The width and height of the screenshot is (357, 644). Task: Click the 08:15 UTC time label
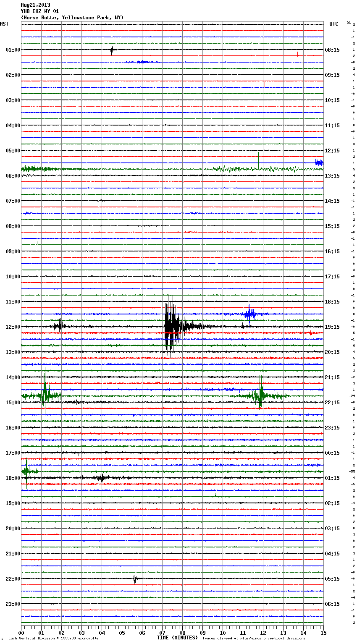[332, 50]
